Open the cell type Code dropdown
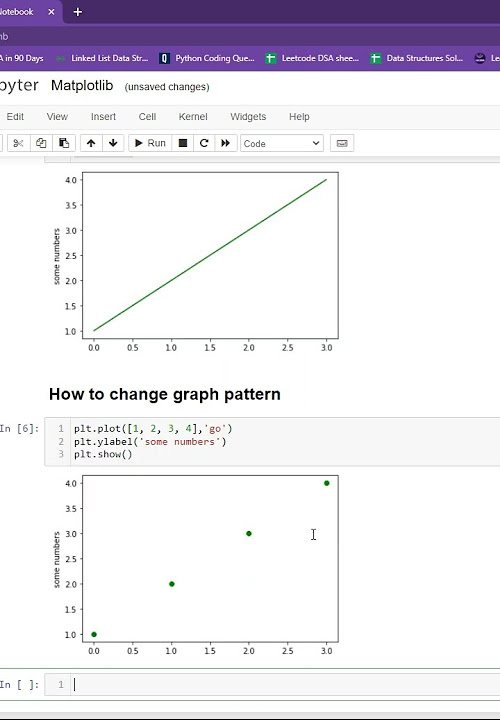This screenshot has height=720, width=500. [282, 143]
